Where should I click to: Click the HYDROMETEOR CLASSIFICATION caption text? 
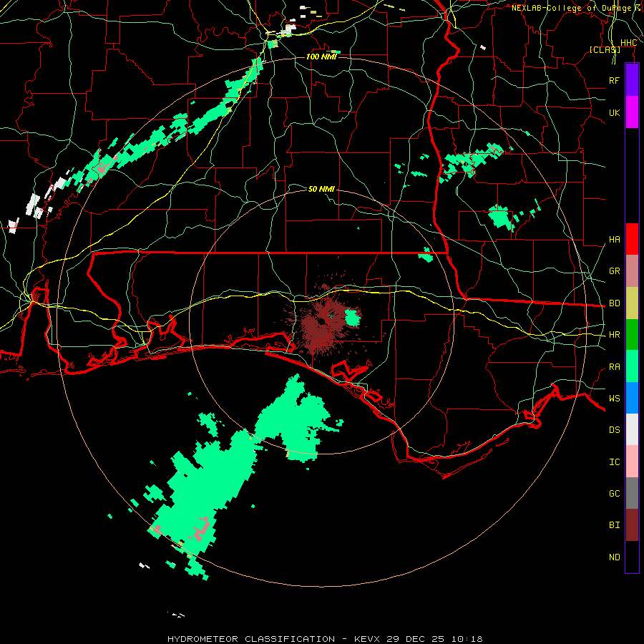[251, 639]
